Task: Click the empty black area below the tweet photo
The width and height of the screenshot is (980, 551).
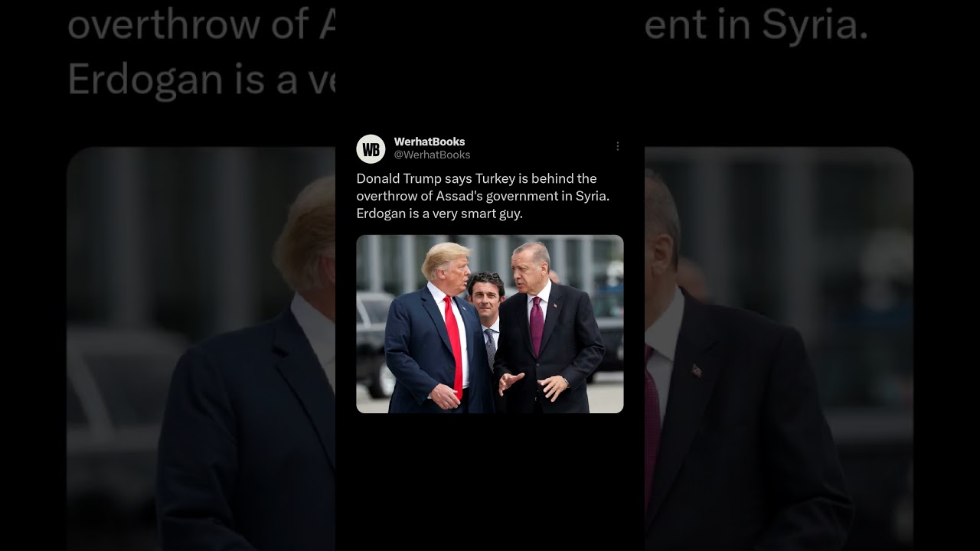Action: pyautogui.click(x=490, y=482)
